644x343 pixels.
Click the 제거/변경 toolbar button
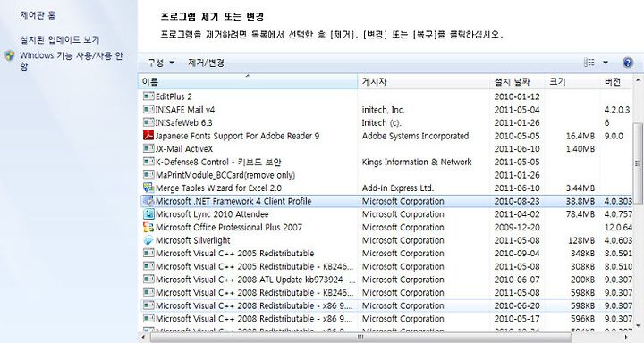click(207, 63)
